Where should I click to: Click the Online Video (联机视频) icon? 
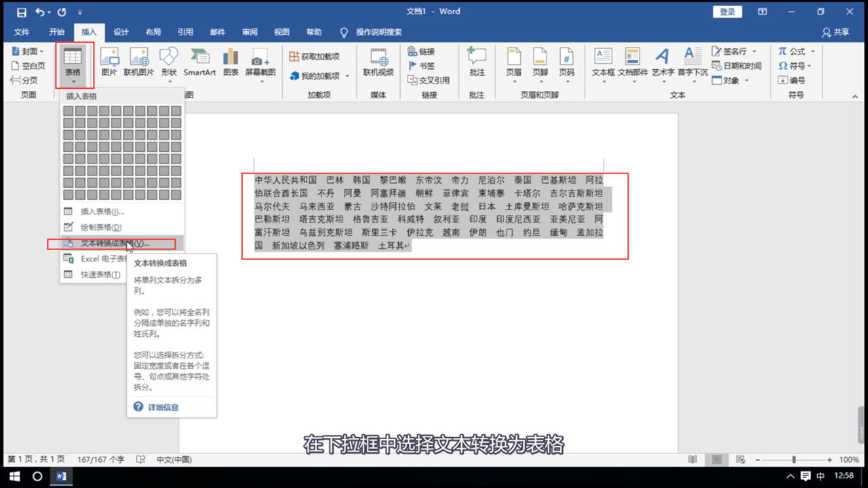coord(378,62)
